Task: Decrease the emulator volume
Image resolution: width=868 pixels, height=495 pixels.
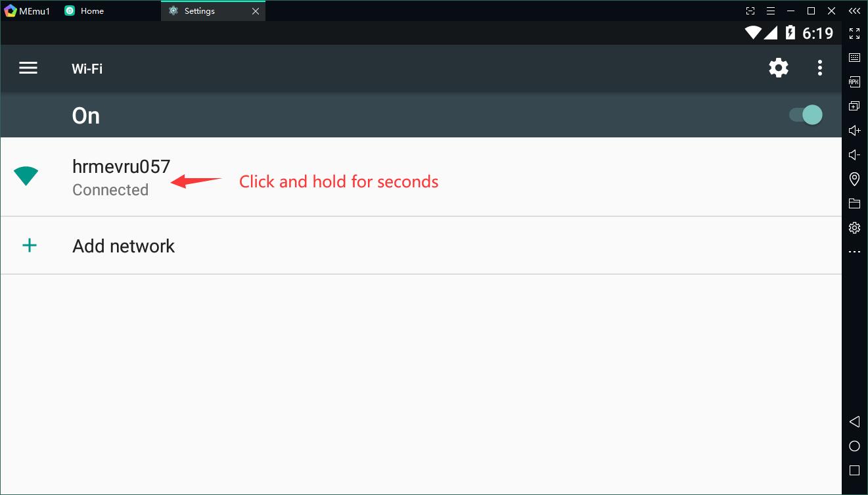Action: [854, 155]
